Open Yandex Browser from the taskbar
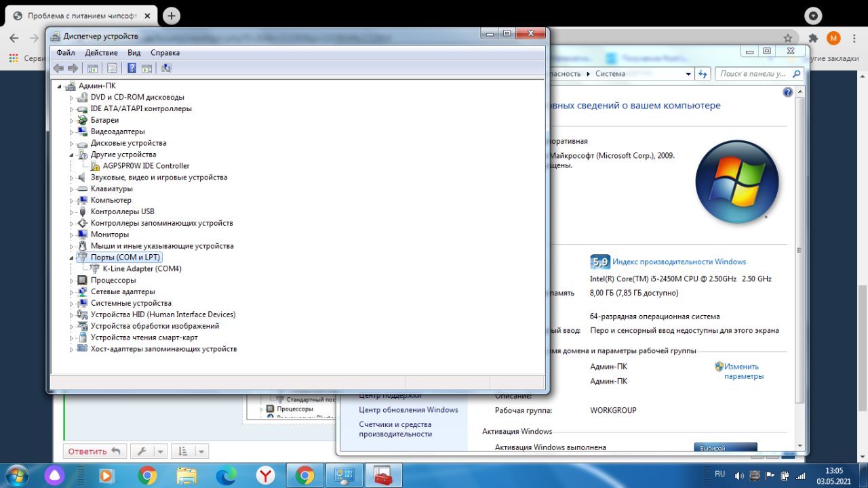The width and height of the screenshot is (868, 488). coord(265,475)
